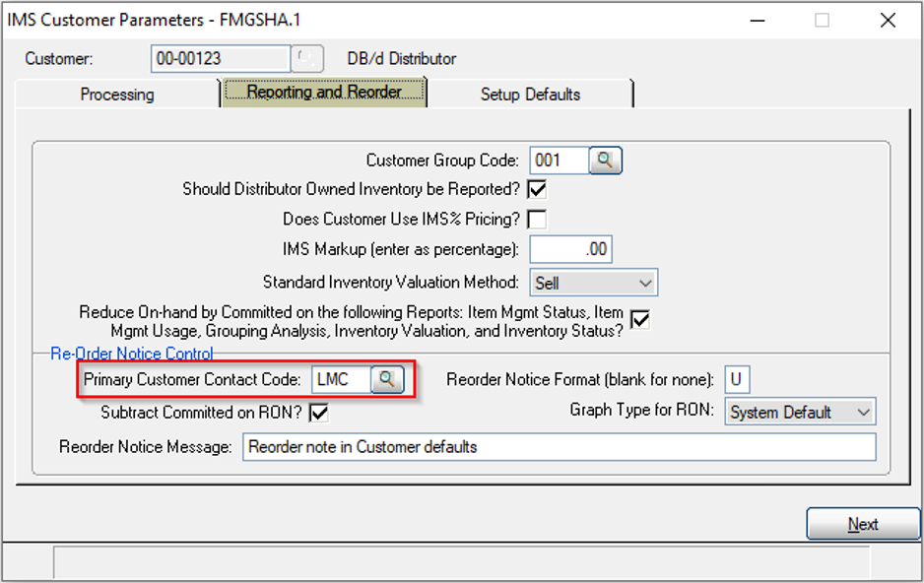The image size is (924, 583).
Task: Click the Re-Order Notice Control group label
Action: 132,354
